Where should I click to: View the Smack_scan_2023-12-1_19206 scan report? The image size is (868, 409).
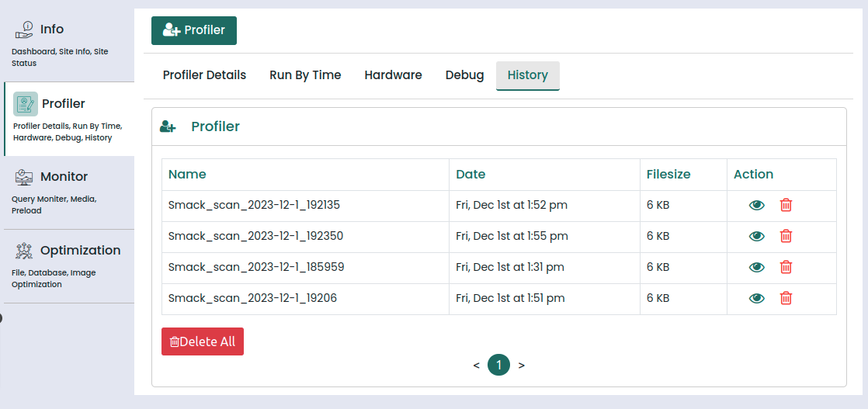click(756, 298)
